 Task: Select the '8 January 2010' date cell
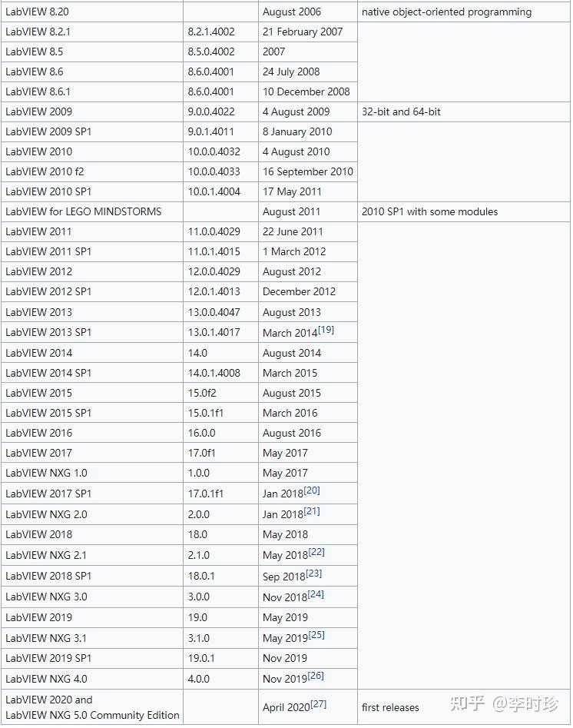(307, 131)
